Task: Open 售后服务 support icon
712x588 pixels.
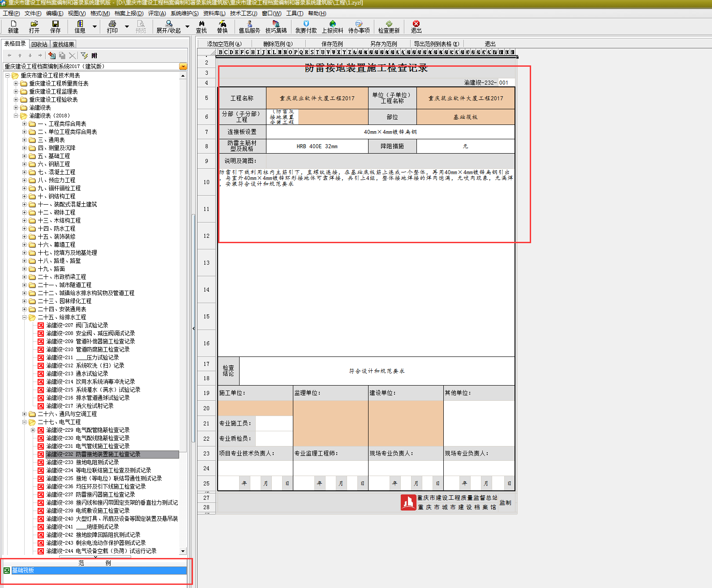Action: pos(249,26)
